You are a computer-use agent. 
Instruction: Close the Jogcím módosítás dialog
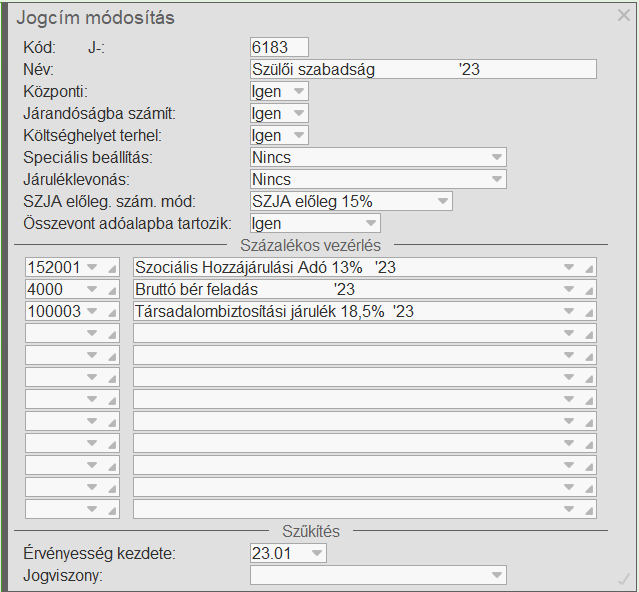[x=624, y=15]
